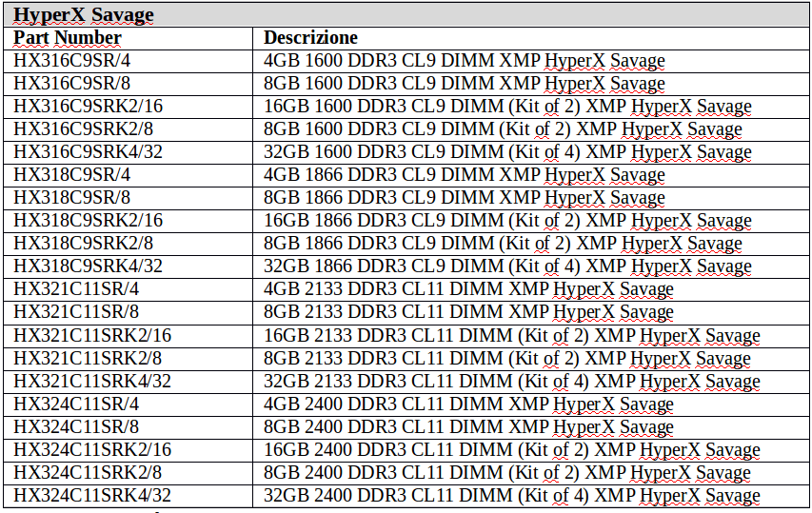Screen dimensions: 812x513
Task: Click part number HX316C9SRK4/32
Action: point(88,152)
